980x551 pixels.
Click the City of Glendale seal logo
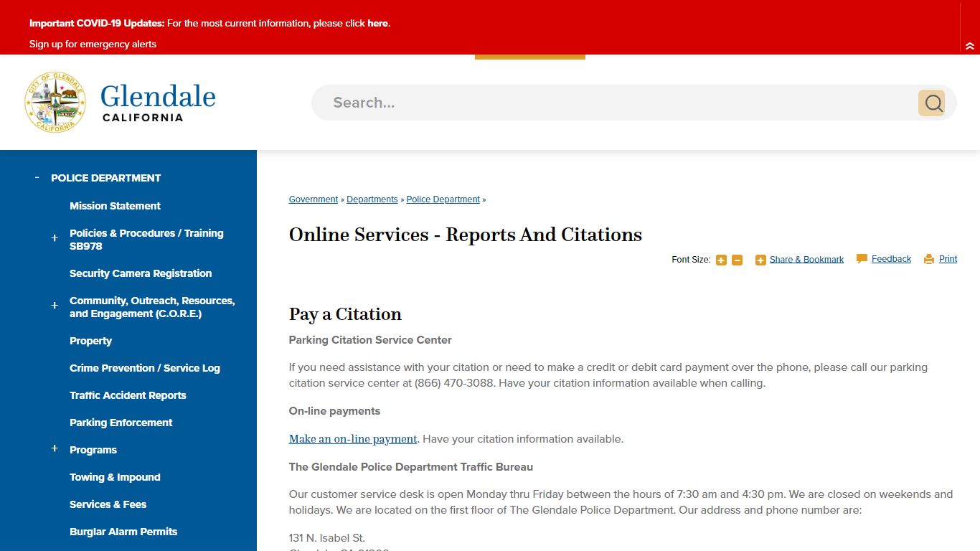click(x=55, y=102)
